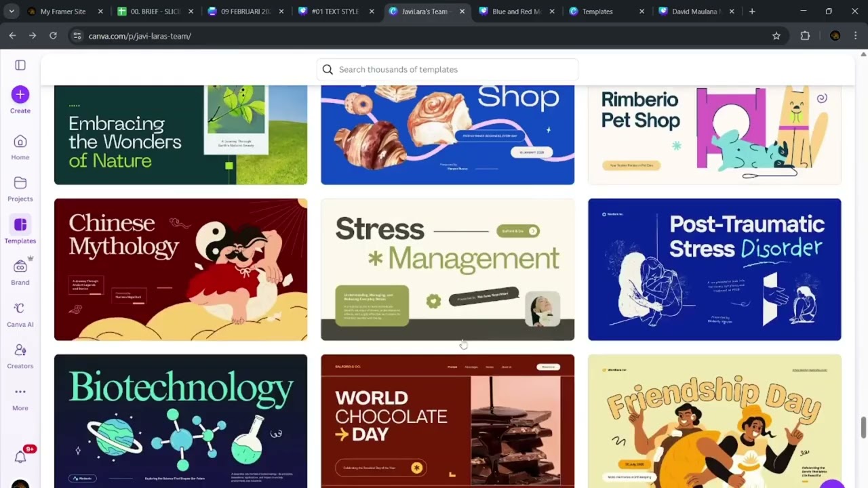Open the blue bakery Shop template
Image resolution: width=868 pixels, height=488 pixels.
pos(448,135)
